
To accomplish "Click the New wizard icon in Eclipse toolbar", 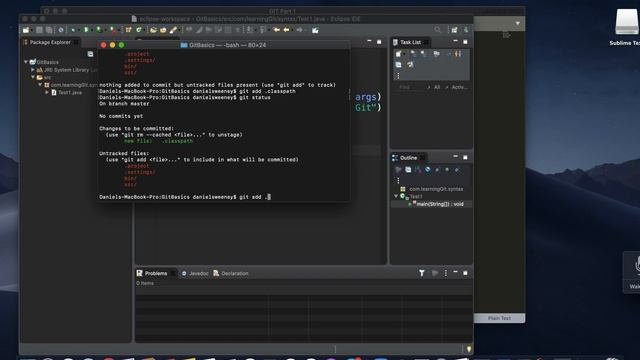I will click(26, 30).
